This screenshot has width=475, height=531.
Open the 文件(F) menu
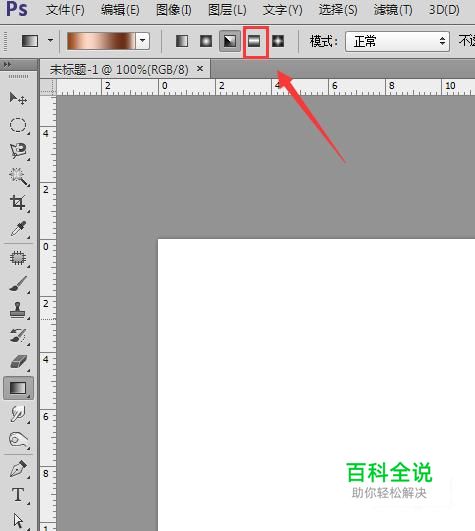(65, 10)
